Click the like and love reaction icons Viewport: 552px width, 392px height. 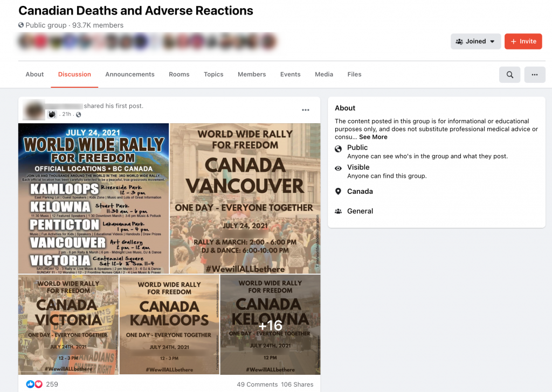tap(34, 384)
